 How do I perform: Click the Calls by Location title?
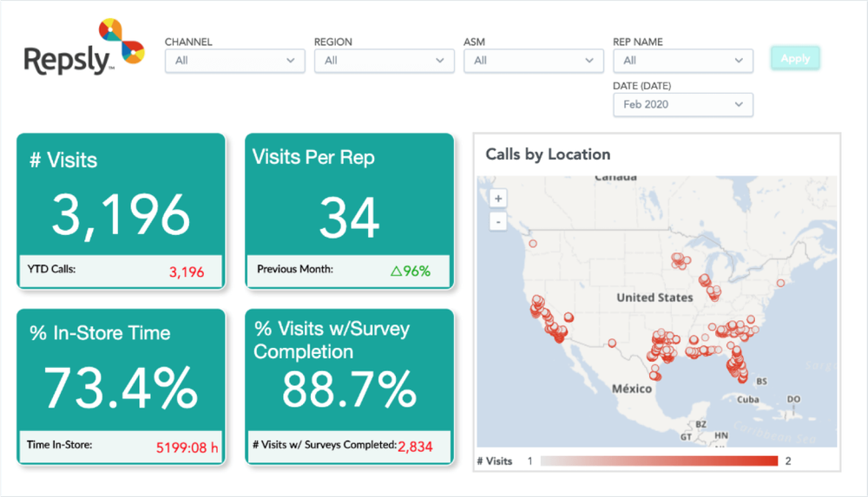click(548, 154)
